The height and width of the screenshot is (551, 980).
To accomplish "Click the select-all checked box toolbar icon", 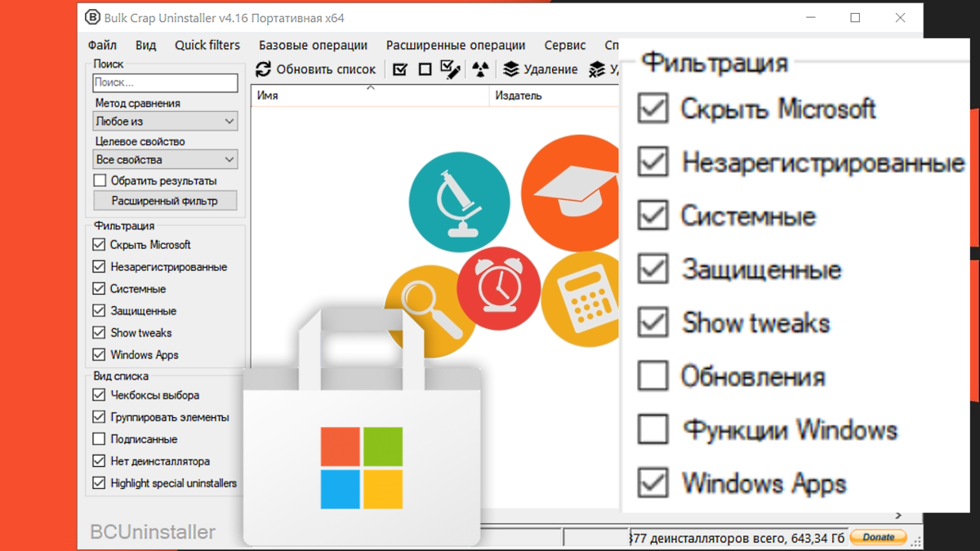I will click(400, 69).
